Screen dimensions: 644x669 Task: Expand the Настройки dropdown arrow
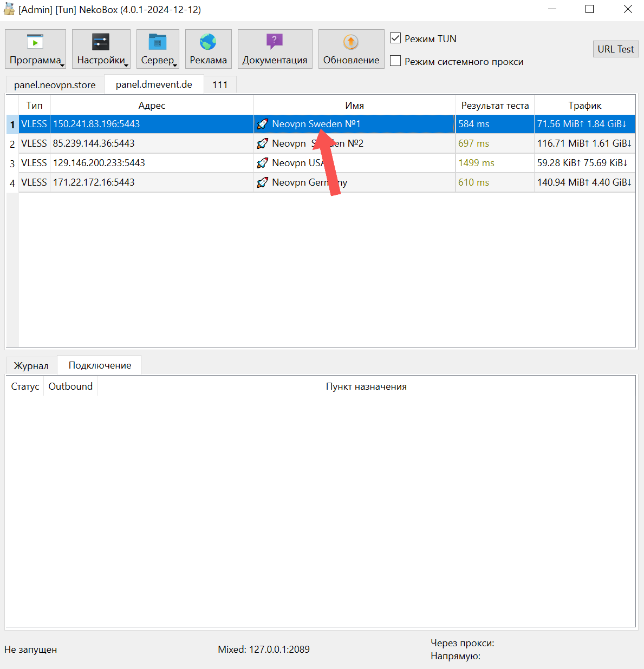(127, 65)
